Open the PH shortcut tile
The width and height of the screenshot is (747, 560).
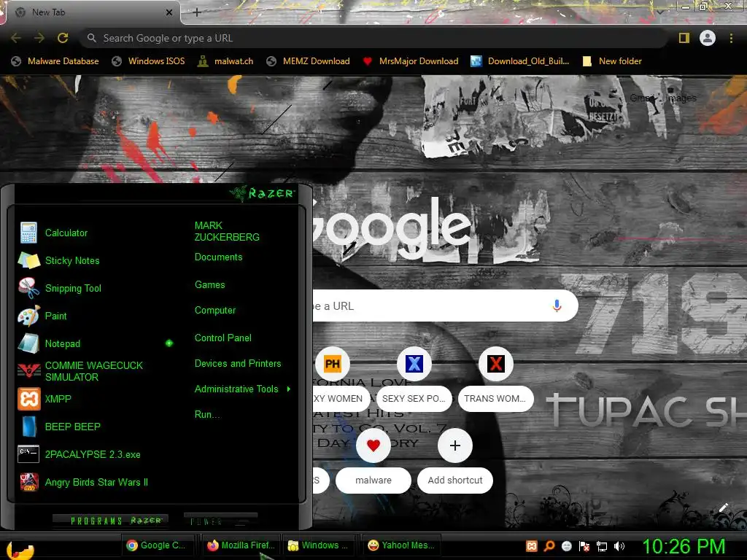tap(333, 365)
